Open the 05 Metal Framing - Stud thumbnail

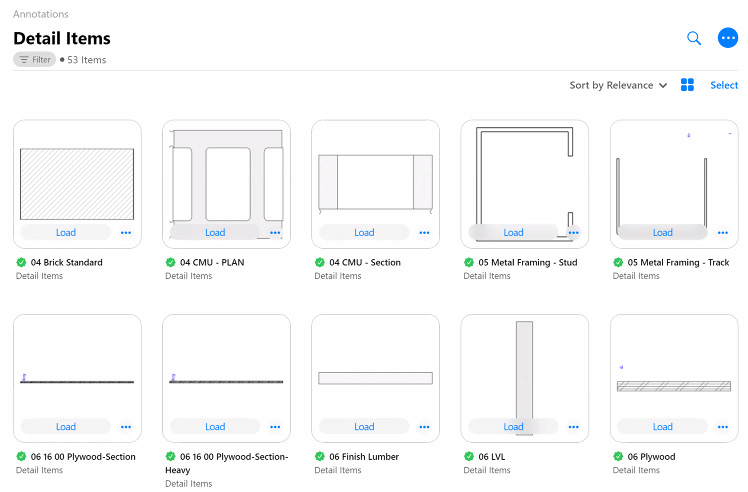(x=524, y=175)
